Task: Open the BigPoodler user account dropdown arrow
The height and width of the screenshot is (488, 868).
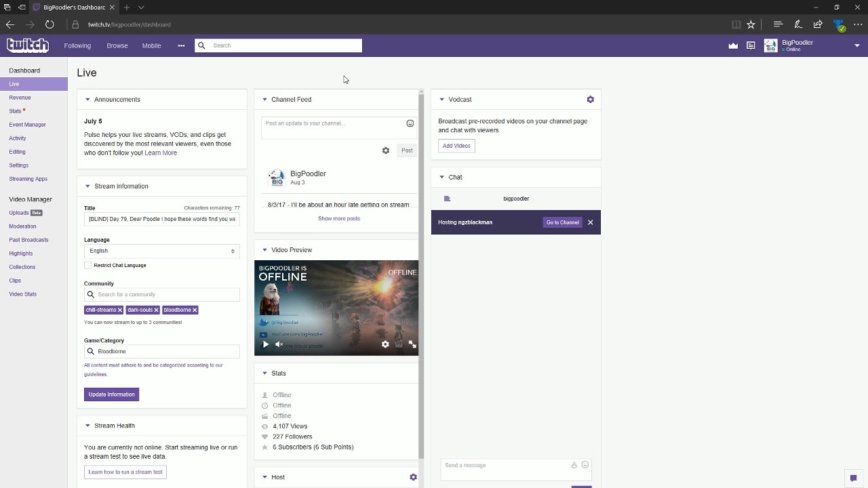Action: tap(857, 46)
